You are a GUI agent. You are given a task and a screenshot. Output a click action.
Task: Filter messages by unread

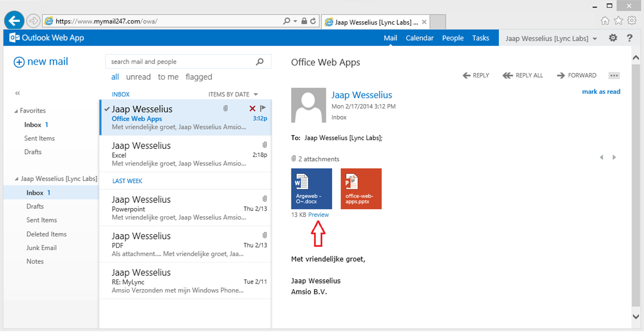[138, 77]
